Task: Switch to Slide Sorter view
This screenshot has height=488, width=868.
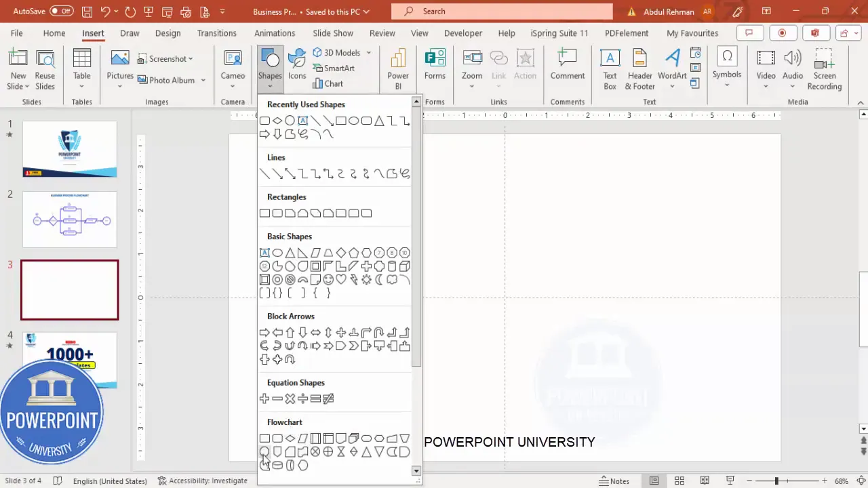Action: click(679, 481)
